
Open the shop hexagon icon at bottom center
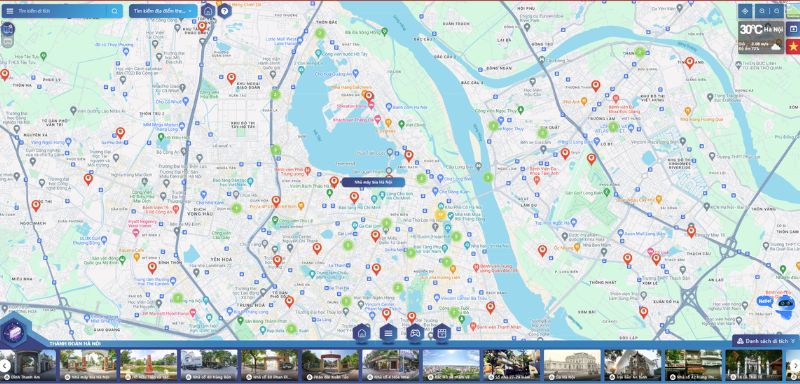pos(442,334)
